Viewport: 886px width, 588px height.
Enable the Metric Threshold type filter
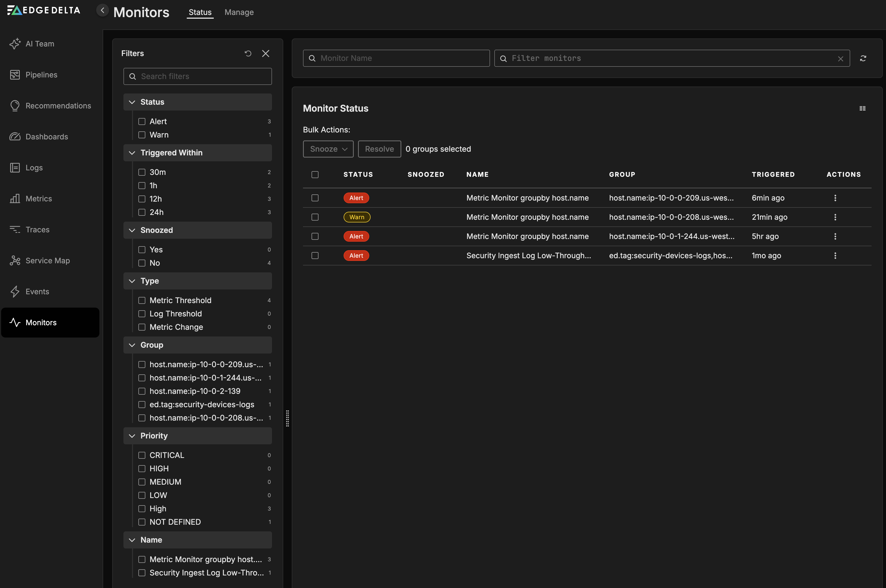(142, 300)
